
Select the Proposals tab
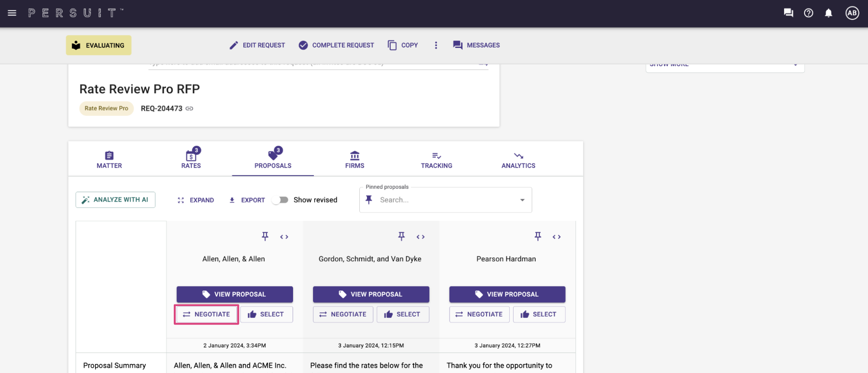tap(273, 160)
